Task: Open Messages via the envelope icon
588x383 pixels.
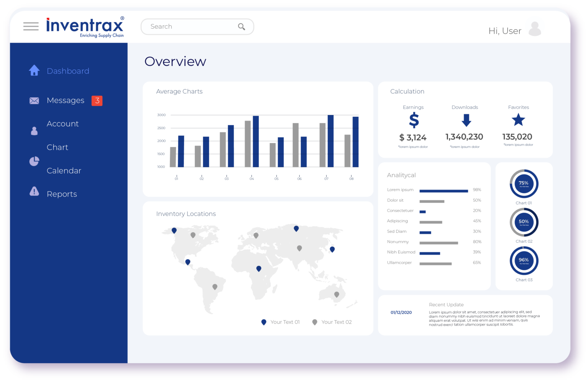Action: (x=34, y=100)
